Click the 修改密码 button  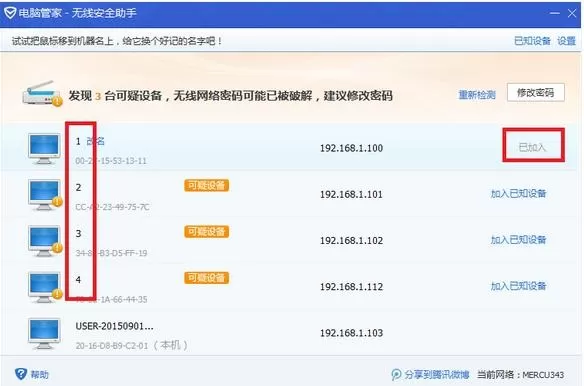point(536,92)
